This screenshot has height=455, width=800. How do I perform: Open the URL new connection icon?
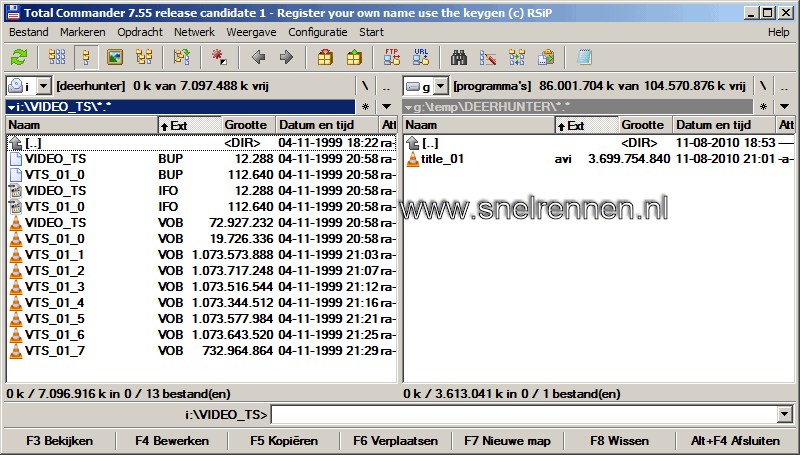pyautogui.click(x=421, y=57)
